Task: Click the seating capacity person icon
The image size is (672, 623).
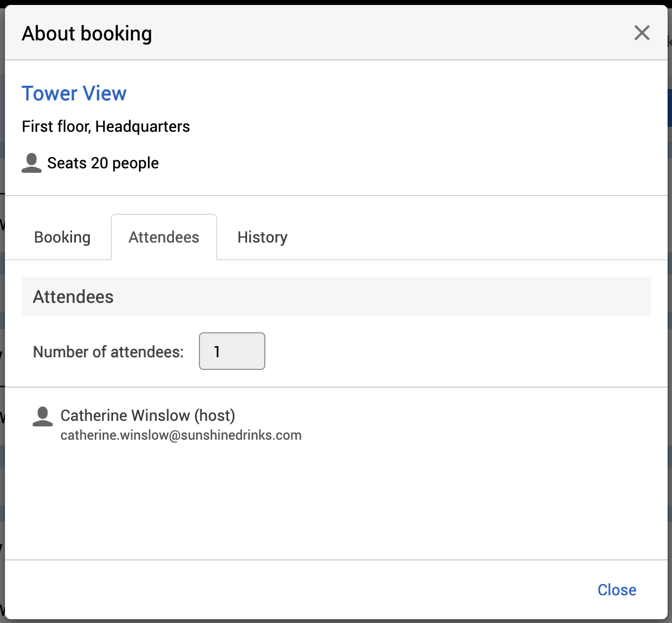Action: pos(32,163)
